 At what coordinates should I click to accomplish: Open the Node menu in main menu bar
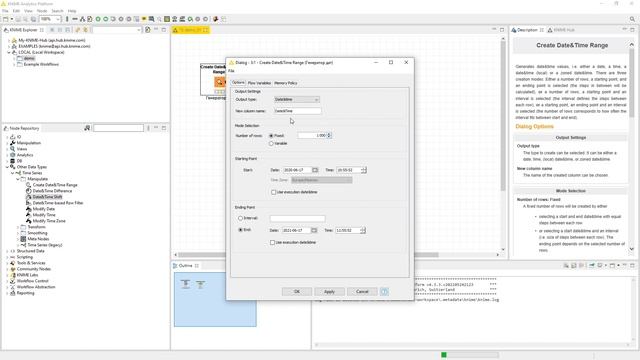coord(42,11)
